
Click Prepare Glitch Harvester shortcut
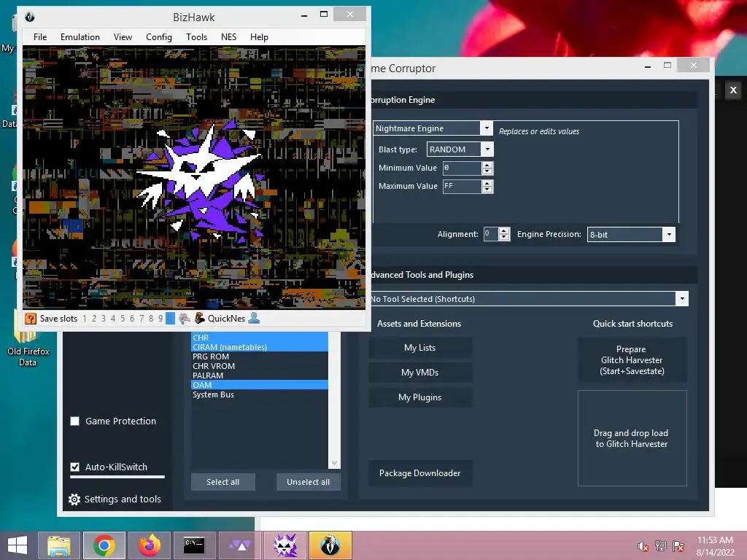632,360
